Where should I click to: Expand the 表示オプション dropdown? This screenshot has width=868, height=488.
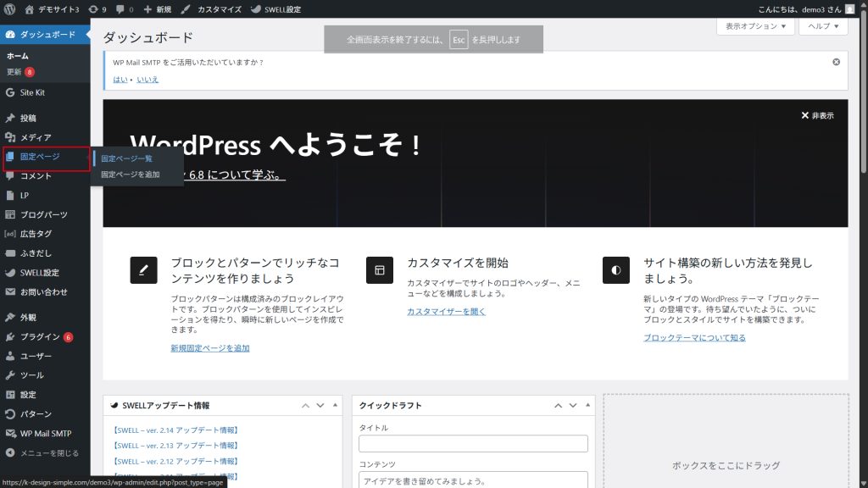coord(755,26)
